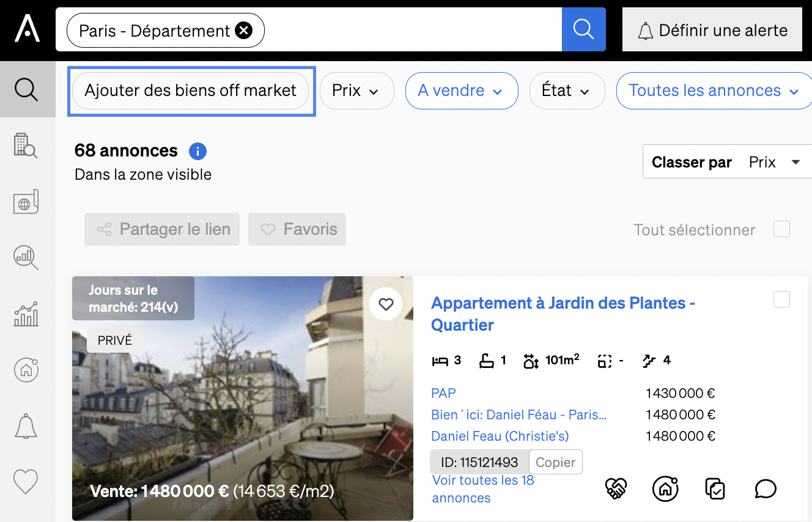Click Copier next to listing ID
Screen dimensions: 812x522
(555, 462)
